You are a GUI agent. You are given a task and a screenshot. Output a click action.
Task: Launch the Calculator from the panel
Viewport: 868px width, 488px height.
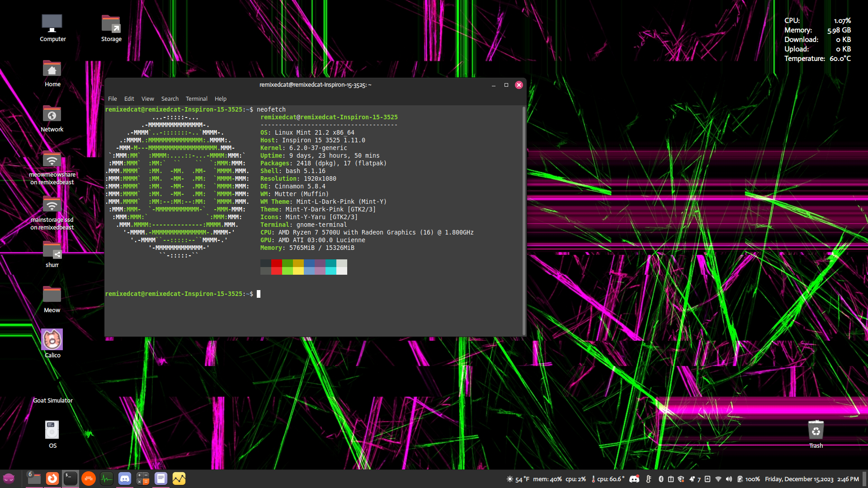coord(143,479)
